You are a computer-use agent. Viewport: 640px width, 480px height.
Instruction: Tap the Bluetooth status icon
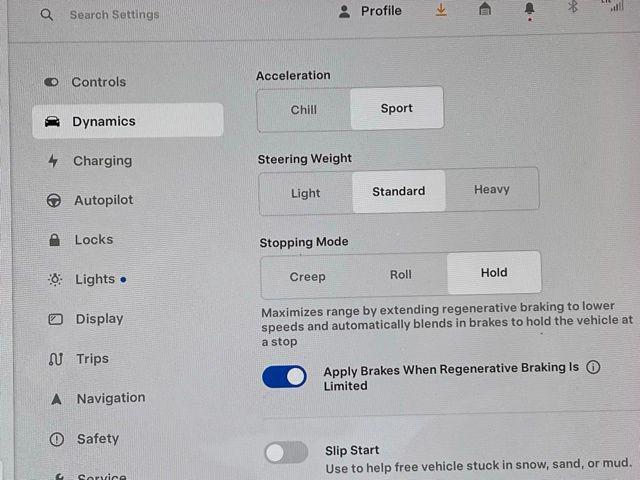pyautogui.click(x=573, y=7)
